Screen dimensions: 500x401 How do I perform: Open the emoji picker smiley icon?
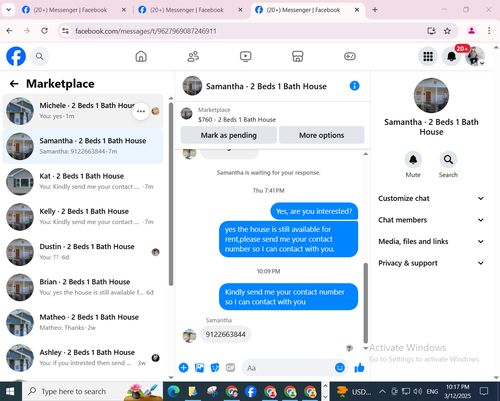tap(340, 368)
